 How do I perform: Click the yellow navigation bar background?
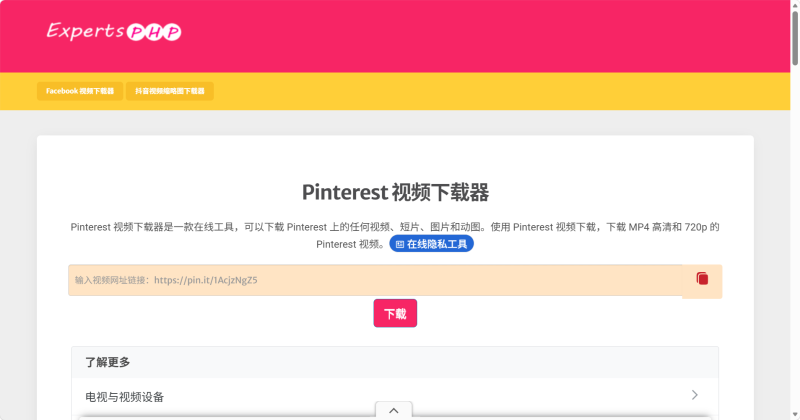[x=500, y=91]
